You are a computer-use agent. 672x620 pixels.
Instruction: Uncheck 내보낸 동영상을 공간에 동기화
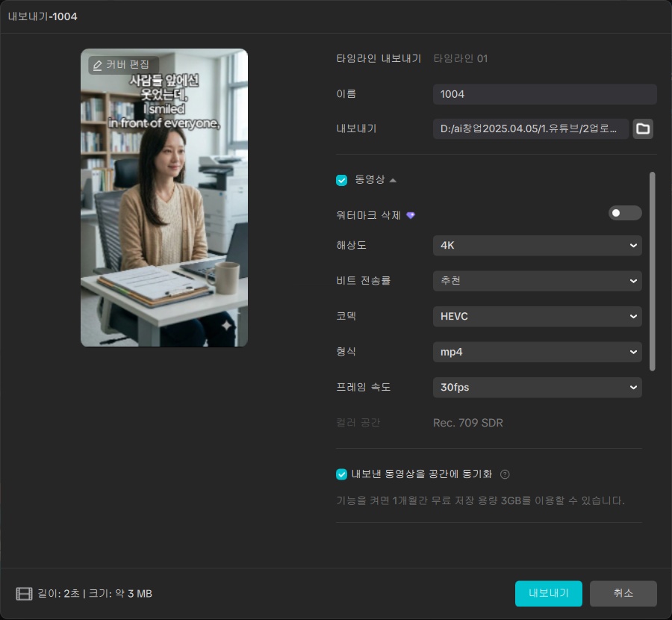(x=341, y=474)
